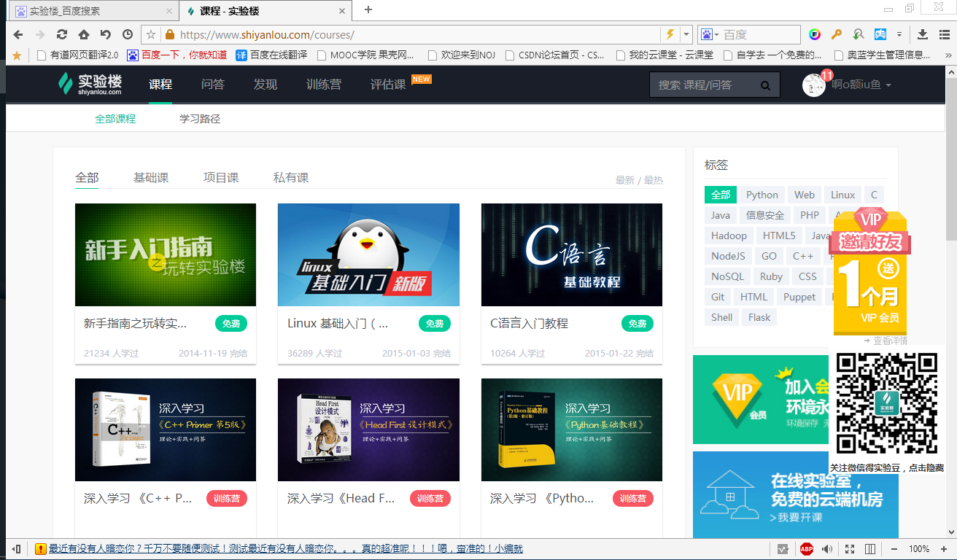
Task: Open the C语言入门教程 course thumbnail
Action: 572,254
